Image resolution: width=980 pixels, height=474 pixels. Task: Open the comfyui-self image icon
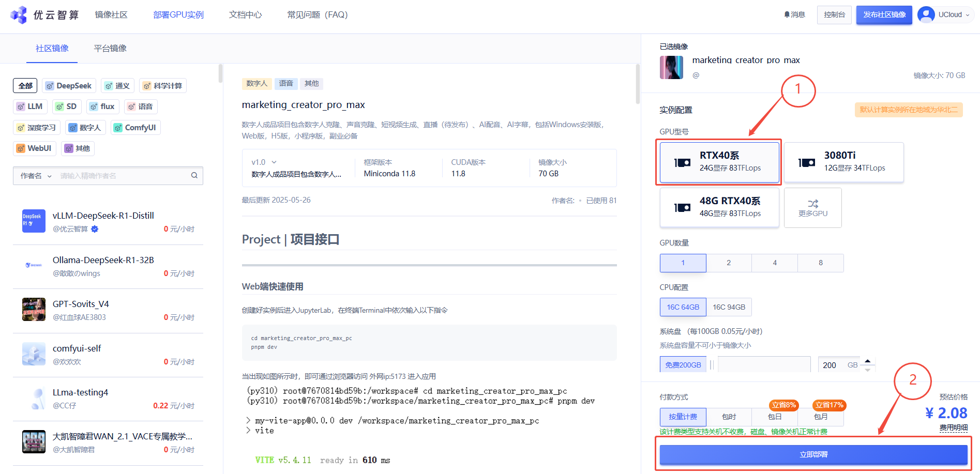tap(34, 354)
